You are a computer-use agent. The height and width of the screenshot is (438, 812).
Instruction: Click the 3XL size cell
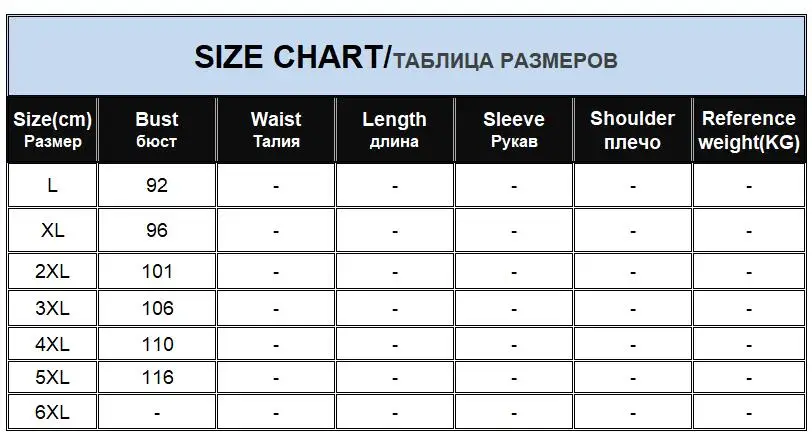click(x=52, y=308)
